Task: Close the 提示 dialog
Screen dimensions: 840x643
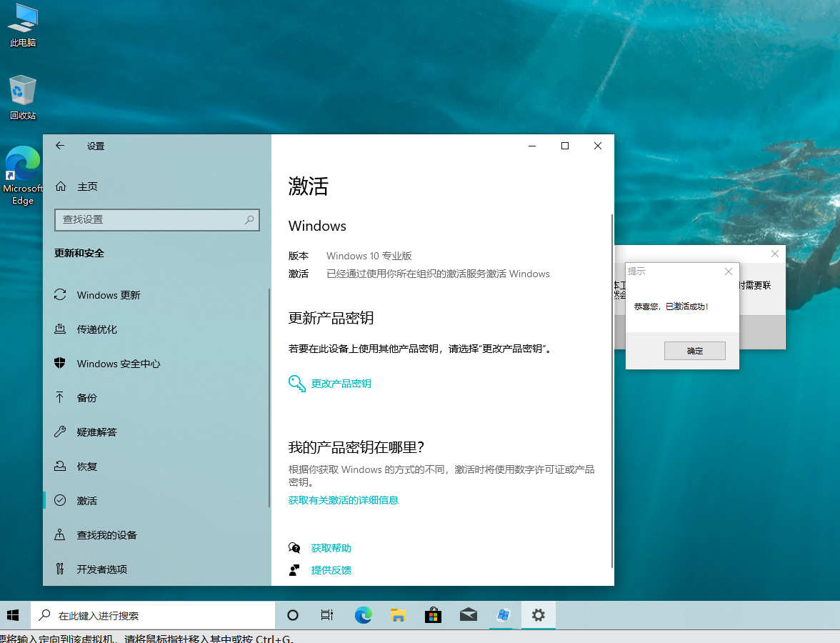Action: click(x=729, y=271)
